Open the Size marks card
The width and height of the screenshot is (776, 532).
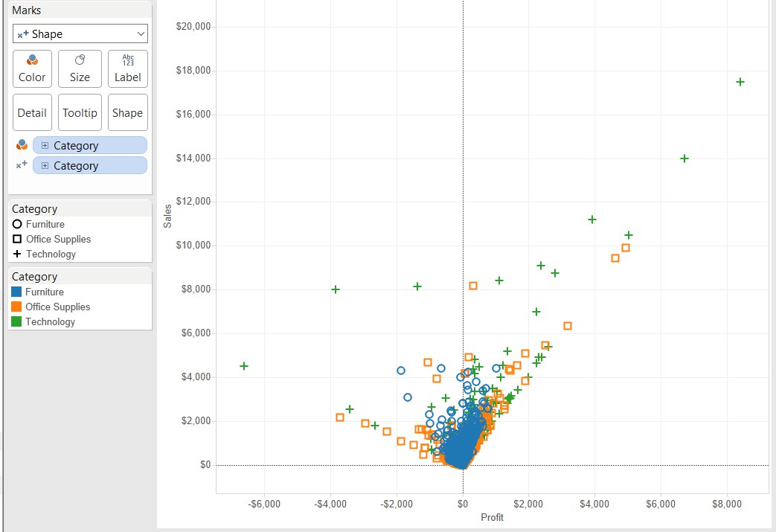(80, 68)
